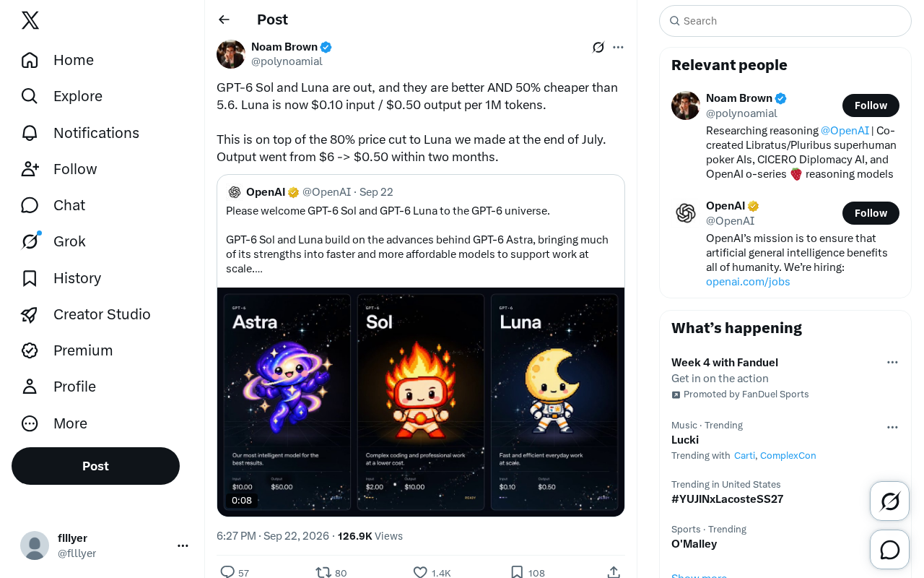Bookmark the post
The height and width of the screenshot is (578, 924).
pos(517,572)
